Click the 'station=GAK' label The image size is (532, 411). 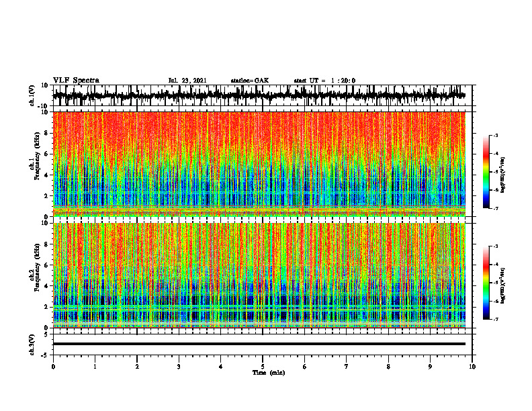[x=250, y=81]
